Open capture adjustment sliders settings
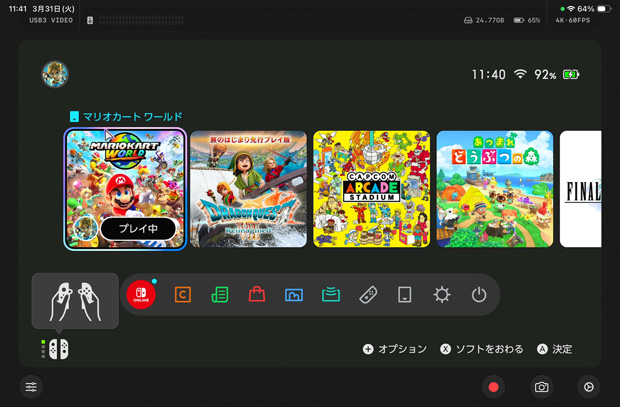The height and width of the screenshot is (407, 620). (x=32, y=387)
